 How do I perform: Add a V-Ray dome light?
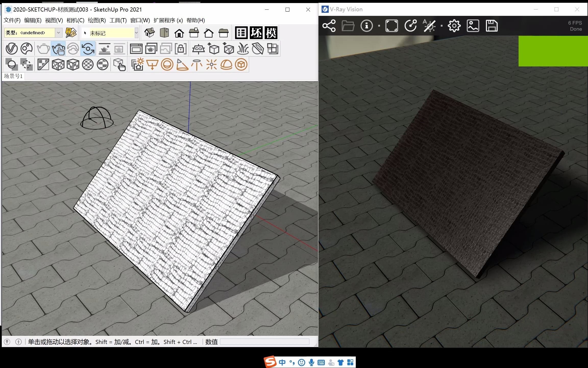(x=226, y=65)
